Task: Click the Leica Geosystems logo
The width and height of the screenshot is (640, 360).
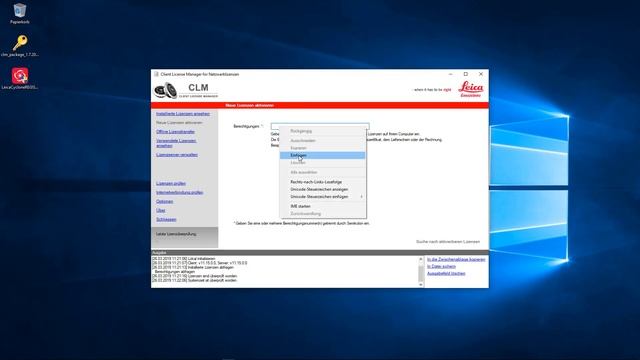Action: click(x=471, y=89)
